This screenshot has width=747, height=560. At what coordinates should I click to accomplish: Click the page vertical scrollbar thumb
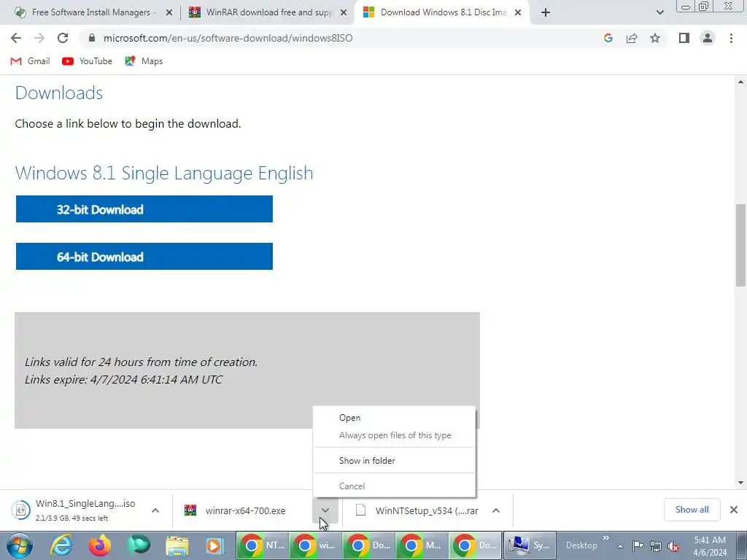click(740, 245)
